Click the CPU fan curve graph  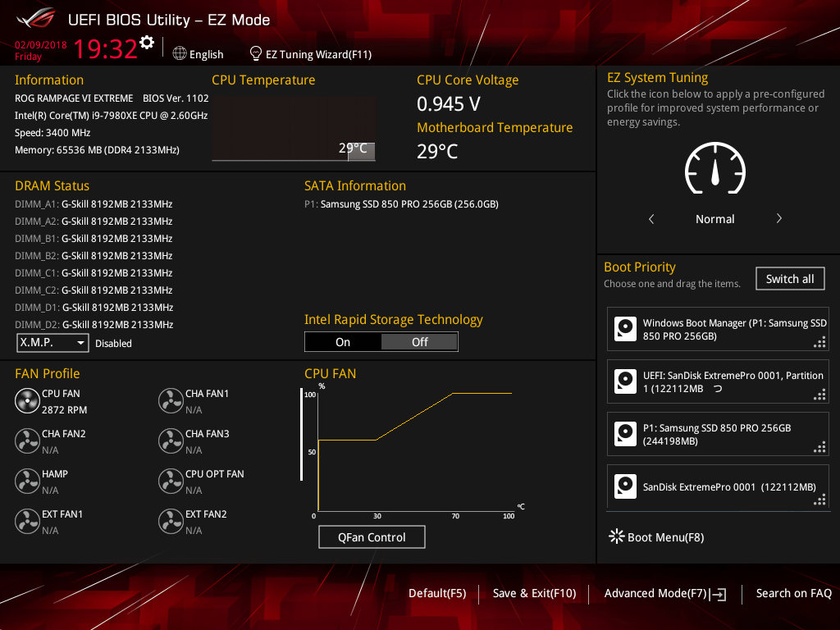[415, 451]
